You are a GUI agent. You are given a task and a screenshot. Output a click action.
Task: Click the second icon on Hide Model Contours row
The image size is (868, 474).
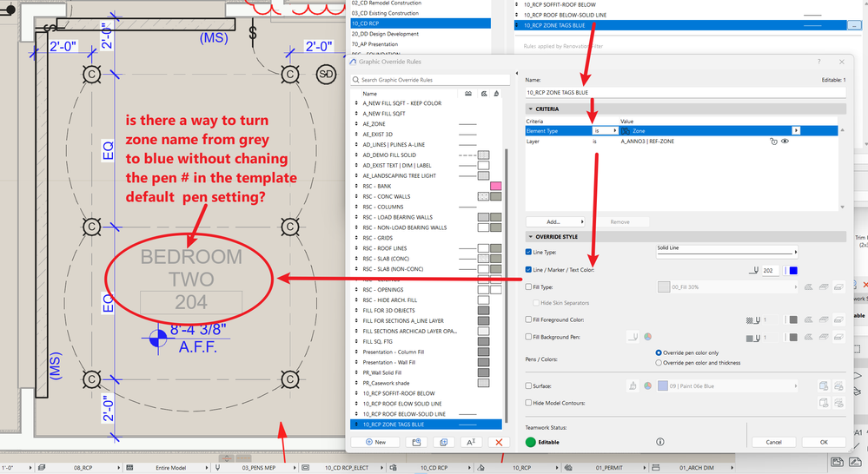838,403
